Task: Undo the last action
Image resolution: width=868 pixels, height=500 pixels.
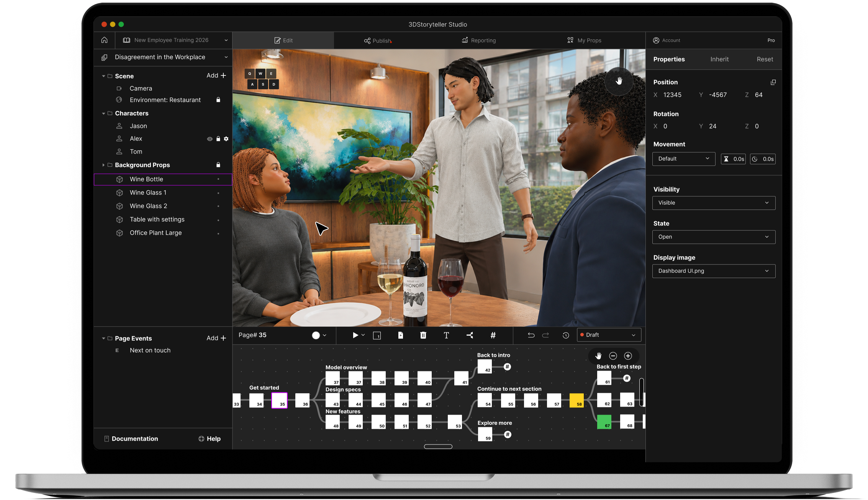Action: coord(531,335)
